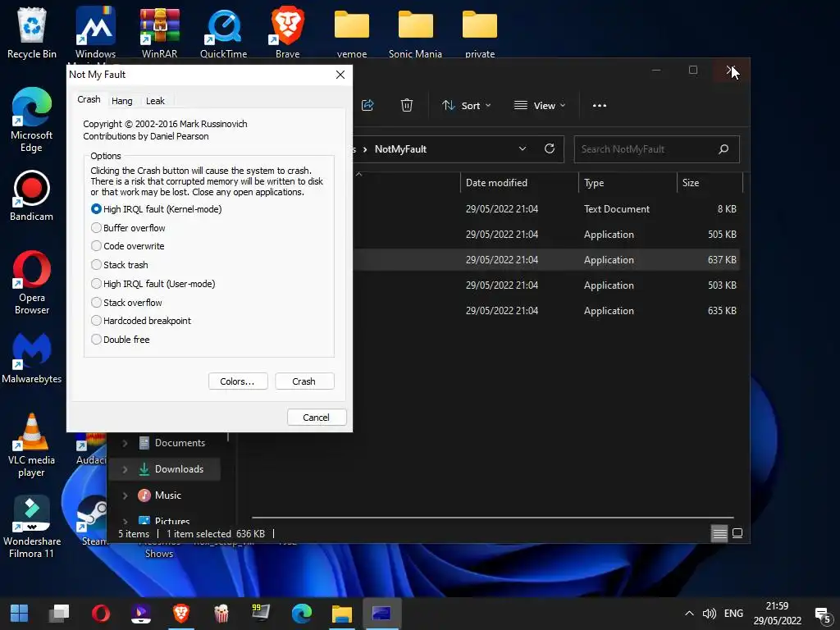840x630 pixels.
Task: Switch to the Leak tab
Action: pos(155,101)
